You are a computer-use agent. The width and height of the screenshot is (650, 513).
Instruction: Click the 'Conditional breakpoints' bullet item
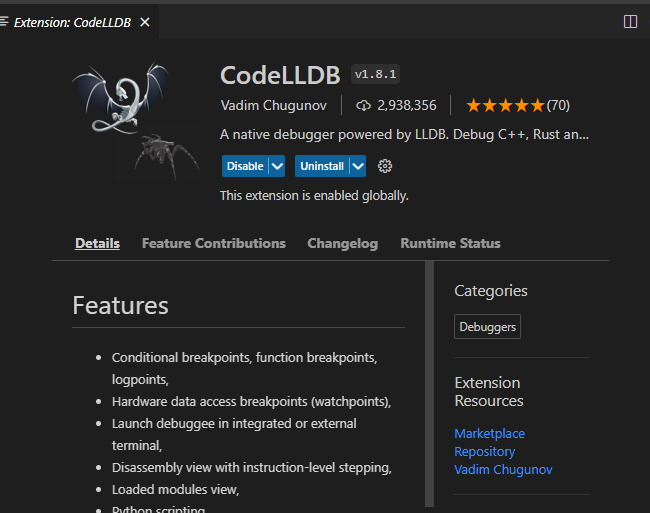(x=245, y=368)
